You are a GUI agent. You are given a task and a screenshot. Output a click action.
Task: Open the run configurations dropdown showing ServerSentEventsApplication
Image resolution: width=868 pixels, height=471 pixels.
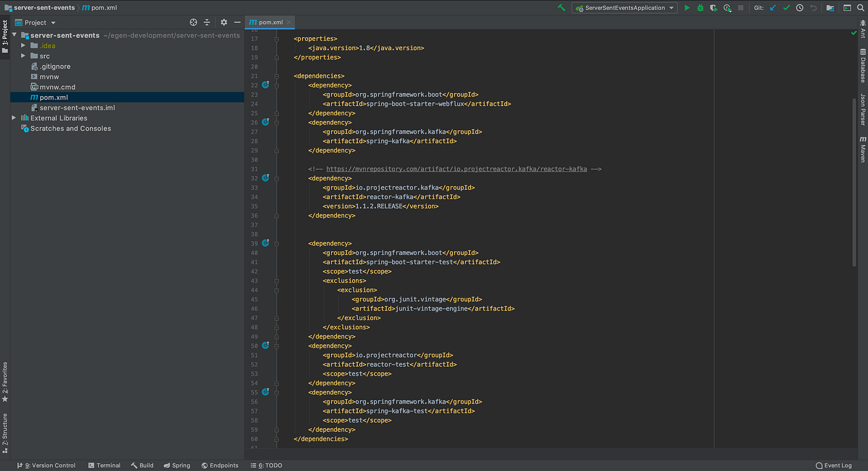tap(624, 7)
